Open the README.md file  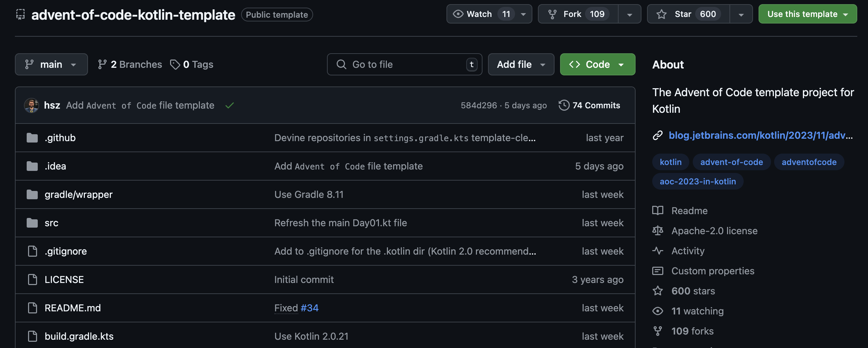pos(73,308)
